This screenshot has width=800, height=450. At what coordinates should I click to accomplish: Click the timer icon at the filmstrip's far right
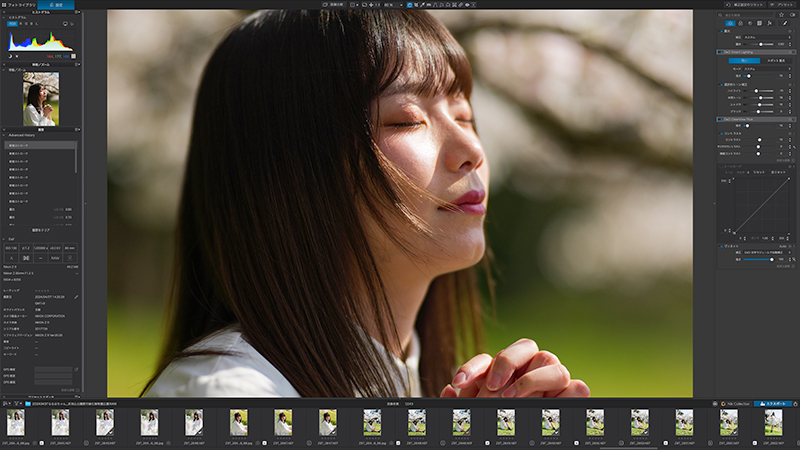tap(795, 404)
